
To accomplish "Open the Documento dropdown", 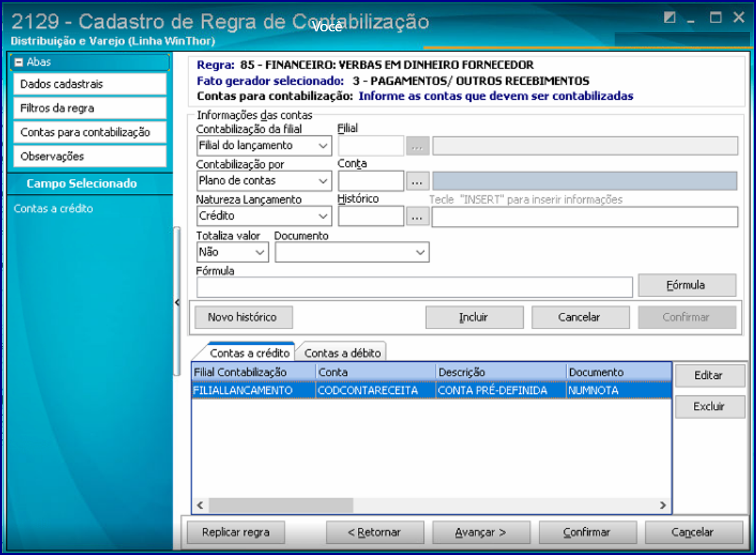I will coord(352,252).
